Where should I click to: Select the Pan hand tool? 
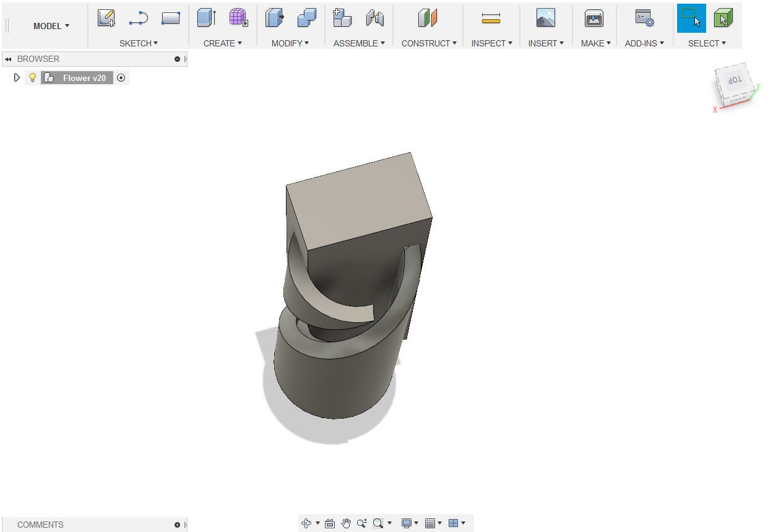pyautogui.click(x=346, y=523)
